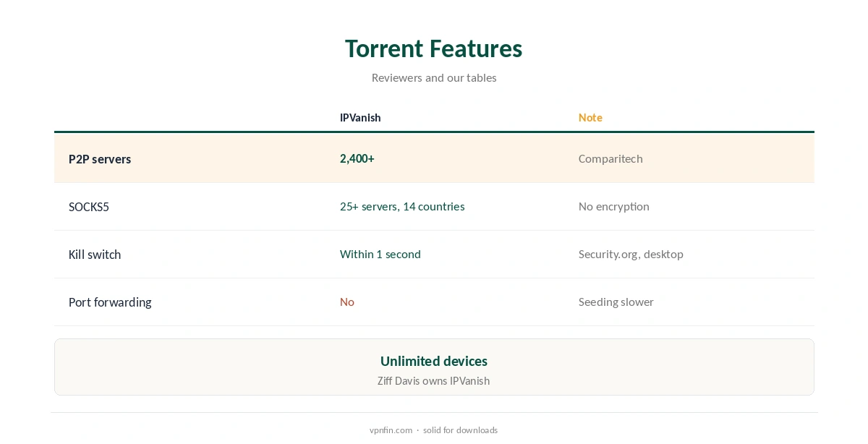
Task: Click the "25+ servers, 14 countries" cell
Action: [402, 207]
